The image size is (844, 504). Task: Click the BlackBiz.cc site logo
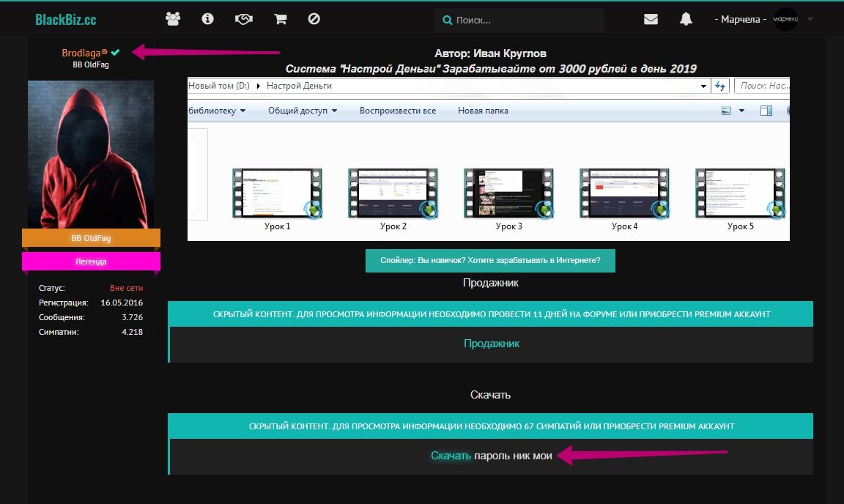(65, 20)
